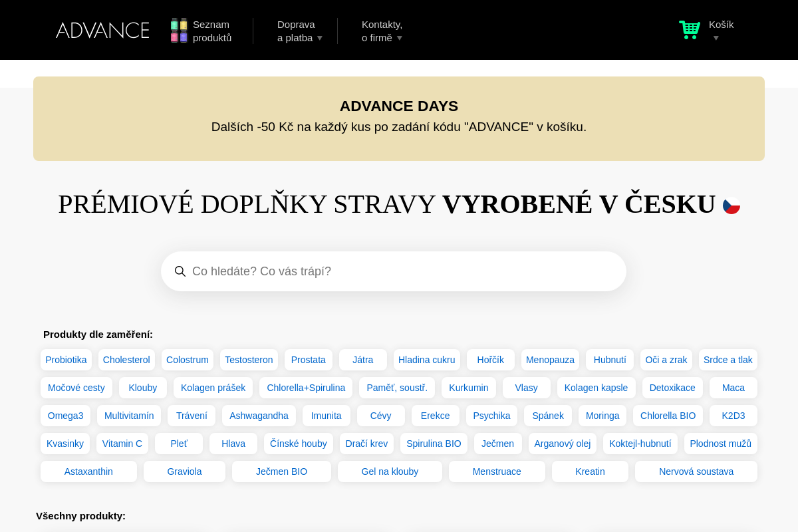798x532 pixels.
Task: Select the Cholesterol category
Action: click(126, 360)
